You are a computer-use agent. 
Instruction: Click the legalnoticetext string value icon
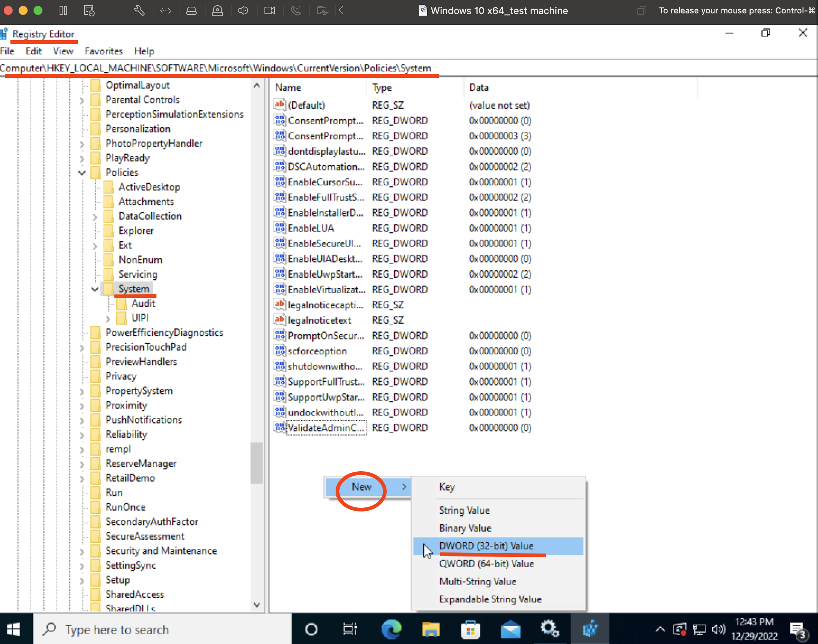coord(280,320)
